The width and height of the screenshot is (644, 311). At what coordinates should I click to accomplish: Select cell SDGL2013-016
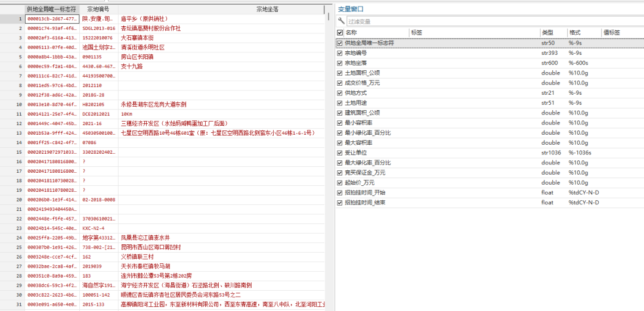pyautogui.click(x=99, y=29)
